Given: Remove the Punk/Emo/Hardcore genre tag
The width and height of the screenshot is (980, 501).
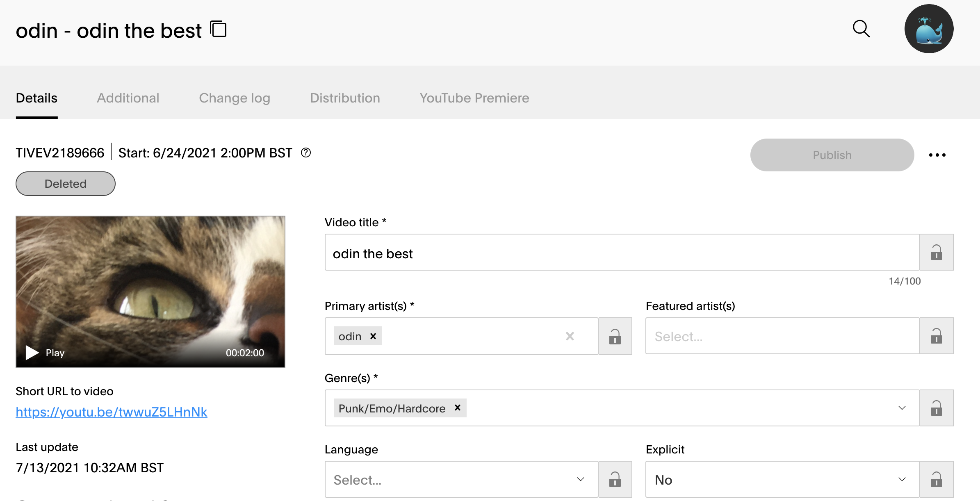Looking at the screenshot, I should 458,408.
